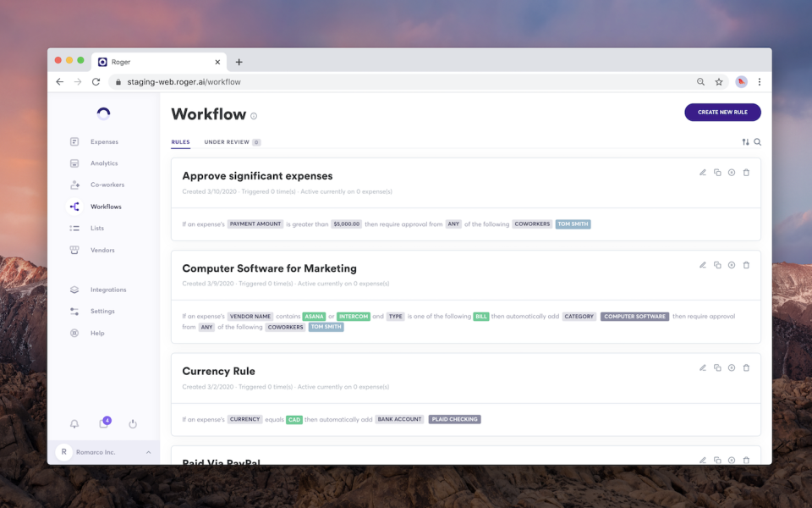812x508 pixels.
Task: Click circled-dot icon on Computer Software for Marketing
Action: (732, 265)
